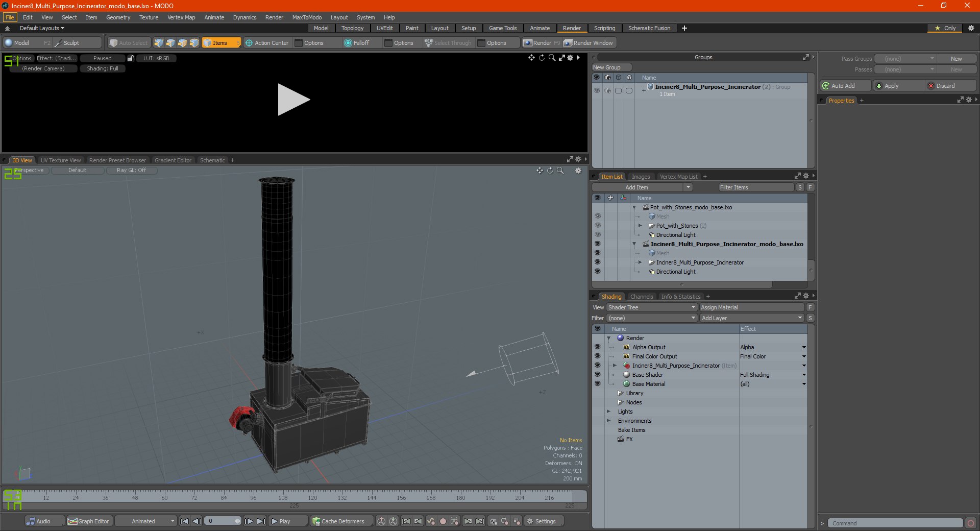This screenshot has height=531, width=980.
Task: Hide the Base Material layer
Action: coord(597,384)
